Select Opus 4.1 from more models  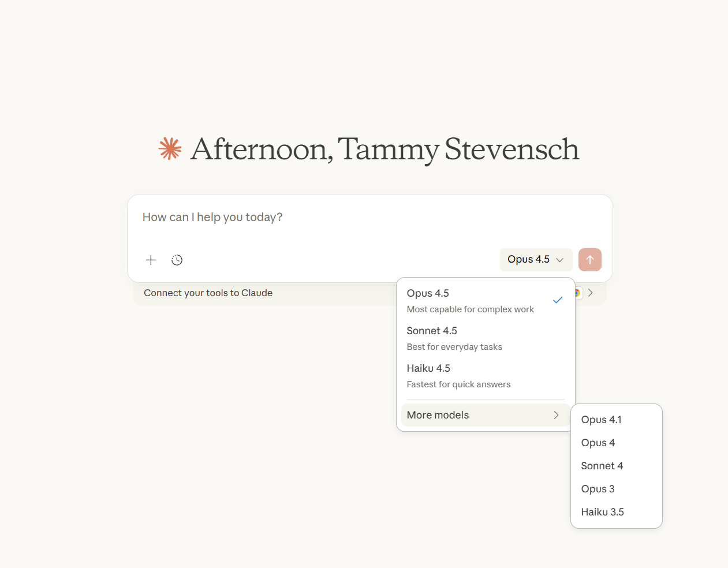601,420
